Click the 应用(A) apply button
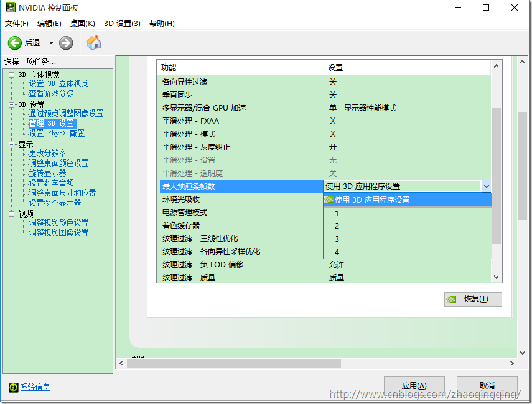Viewport: 532px width, 404px height. [x=414, y=385]
